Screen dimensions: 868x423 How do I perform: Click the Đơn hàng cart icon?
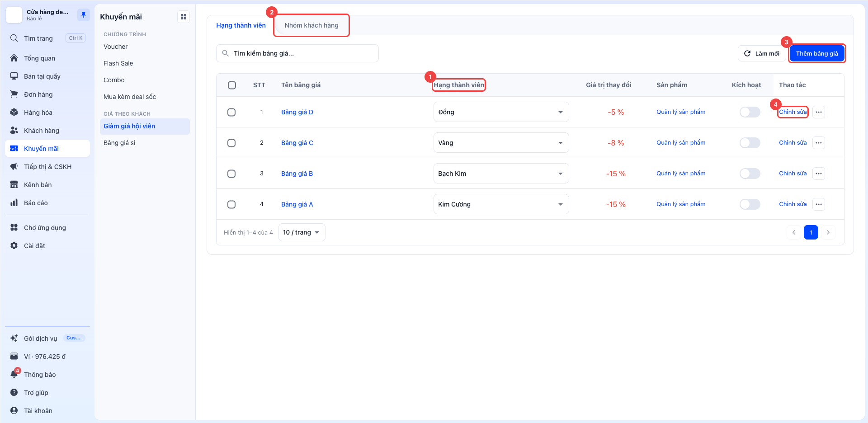click(x=14, y=94)
